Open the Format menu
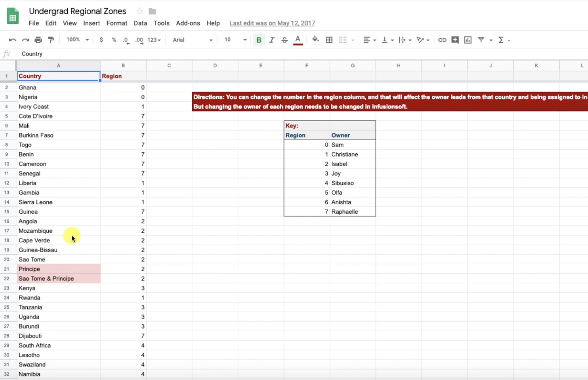Viewport: 588px width, 380px height. pos(117,23)
